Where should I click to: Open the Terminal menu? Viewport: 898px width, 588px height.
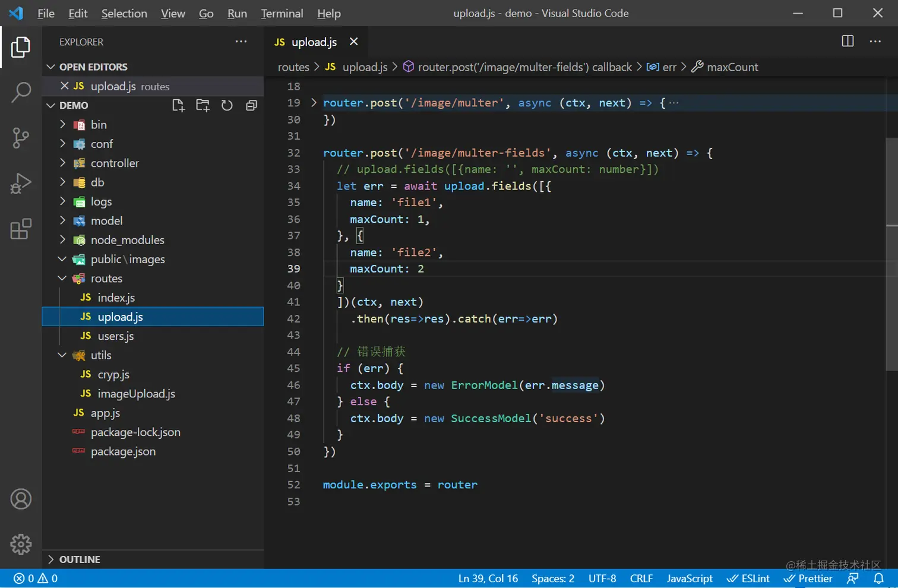[282, 13]
